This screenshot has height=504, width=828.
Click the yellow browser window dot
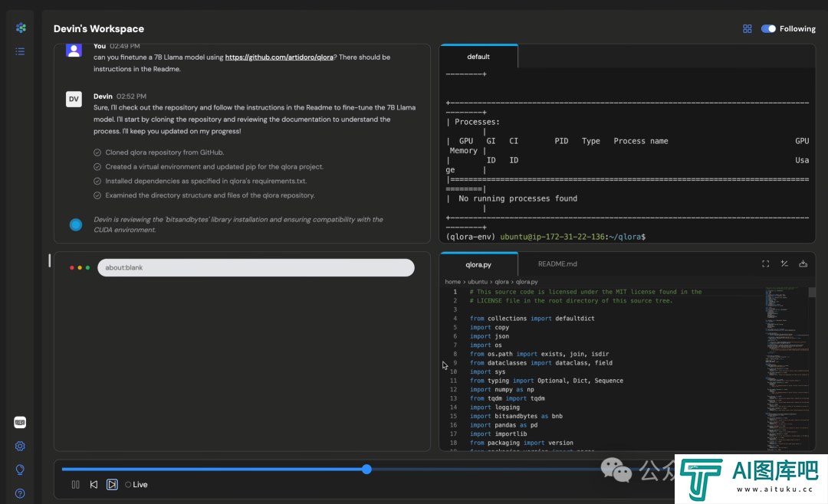[80, 267]
